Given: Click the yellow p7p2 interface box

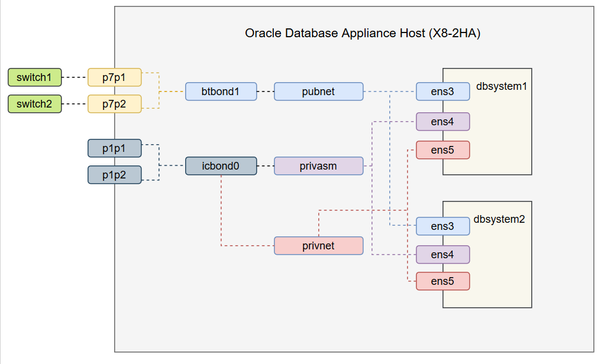Looking at the screenshot, I should 115,104.
